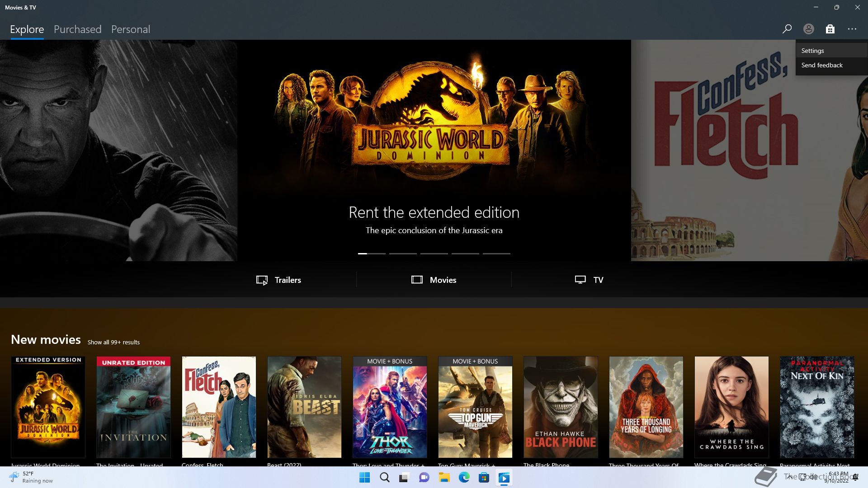Jump to the fifth carousel slide indicator
Viewport: 868px width, 488px height.
[x=496, y=253]
